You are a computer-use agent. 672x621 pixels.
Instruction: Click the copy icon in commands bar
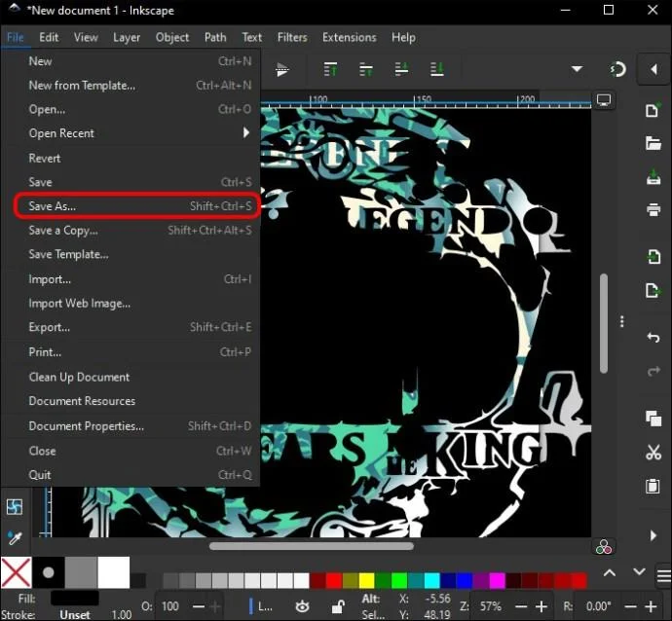pyautogui.click(x=653, y=418)
